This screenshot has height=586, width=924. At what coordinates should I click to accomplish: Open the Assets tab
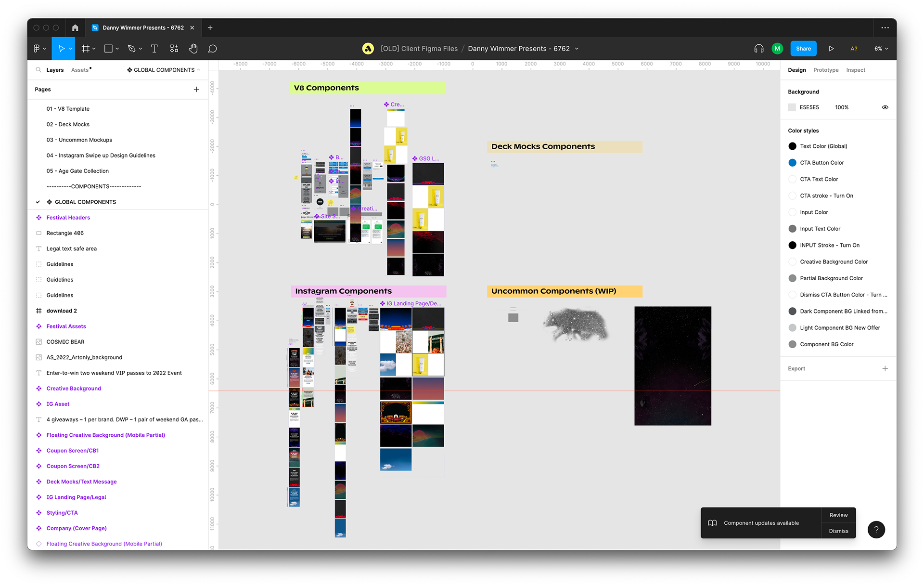click(x=80, y=70)
